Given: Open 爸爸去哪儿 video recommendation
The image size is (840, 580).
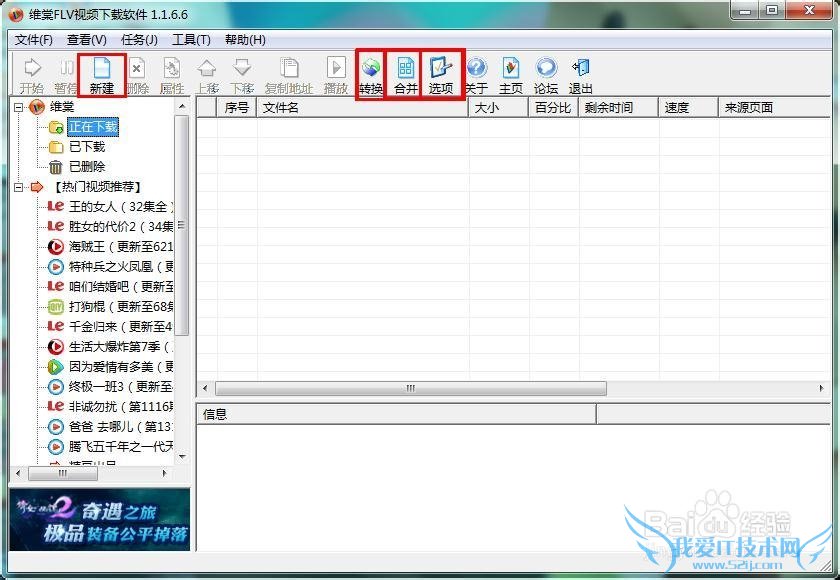Looking at the screenshot, I should (x=121, y=427).
